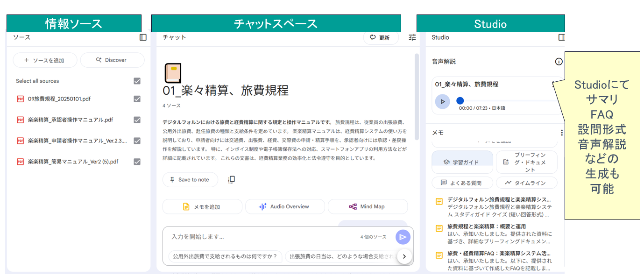Open the Mind Map button
Viewport: 644px width, 276px height.
[368, 206]
